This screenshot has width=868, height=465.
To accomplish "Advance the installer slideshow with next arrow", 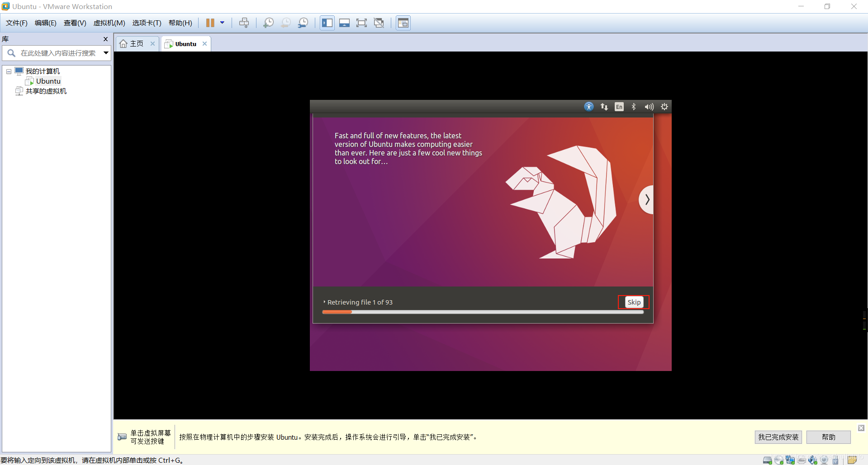I will tap(647, 199).
